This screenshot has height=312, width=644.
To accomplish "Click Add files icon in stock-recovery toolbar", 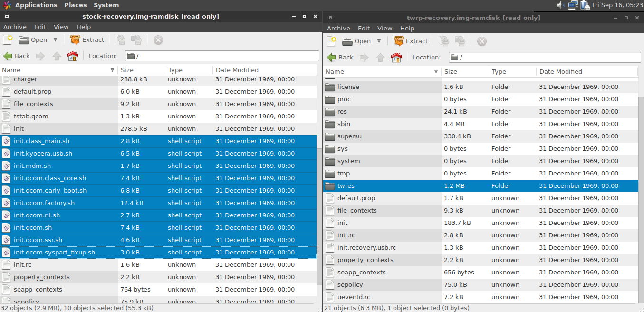I will coord(121,40).
